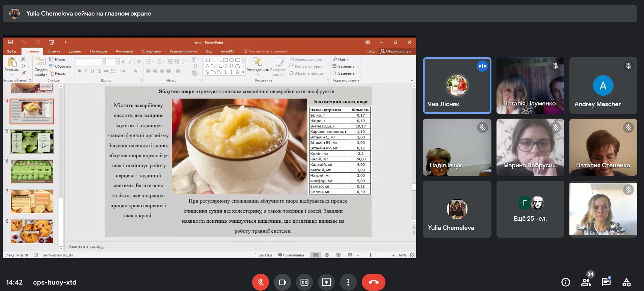The image size is (644, 291).
Task: Click the PowerPoint save icon
Action: [x=10, y=42]
